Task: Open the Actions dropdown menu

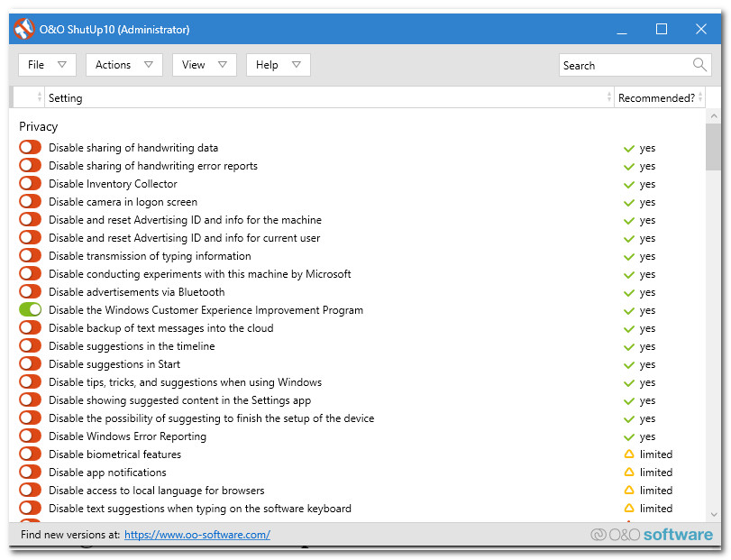Action: pos(124,65)
